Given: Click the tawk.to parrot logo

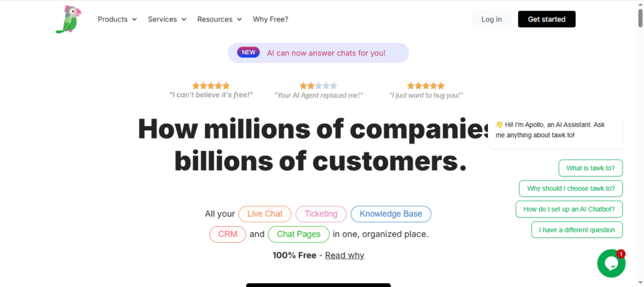Looking at the screenshot, I should [x=68, y=19].
